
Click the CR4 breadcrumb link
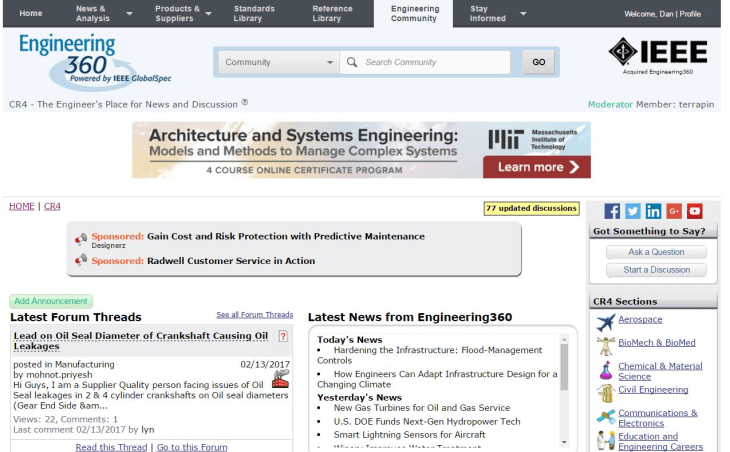(x=52, y=206)
